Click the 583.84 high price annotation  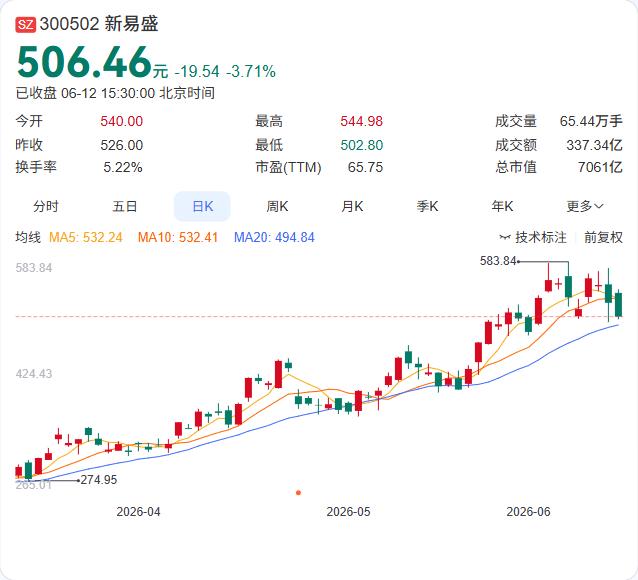(x=498, y=260)
